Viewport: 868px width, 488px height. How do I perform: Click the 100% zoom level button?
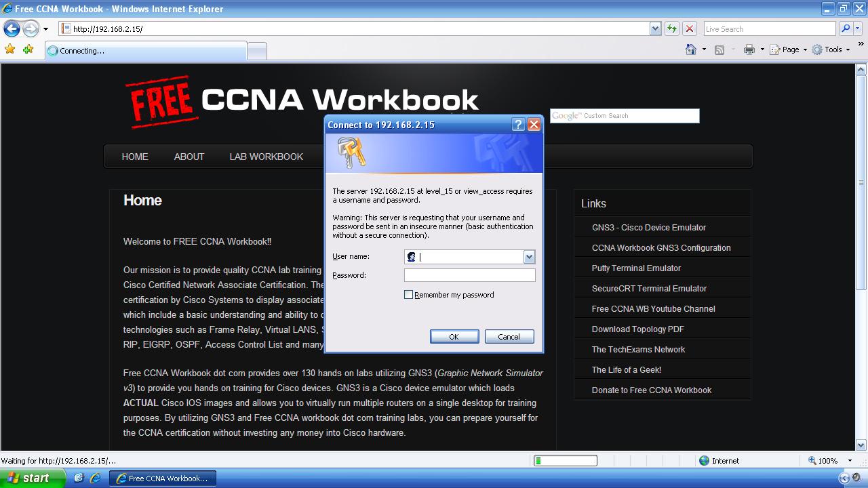point(823,461)
